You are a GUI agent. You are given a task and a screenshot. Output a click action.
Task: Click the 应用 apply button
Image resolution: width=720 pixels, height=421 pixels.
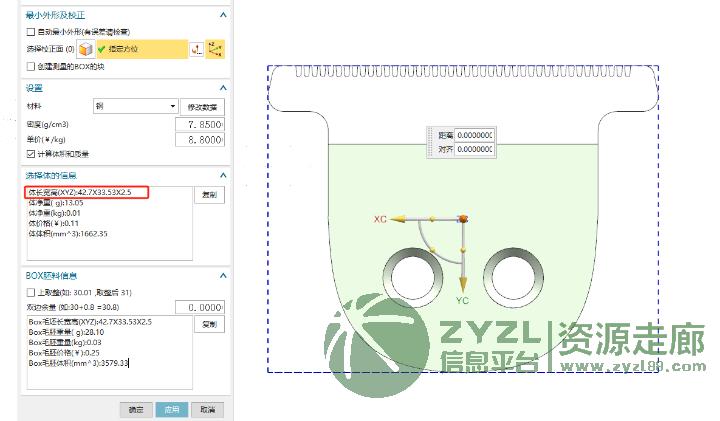tap(171, 410)
